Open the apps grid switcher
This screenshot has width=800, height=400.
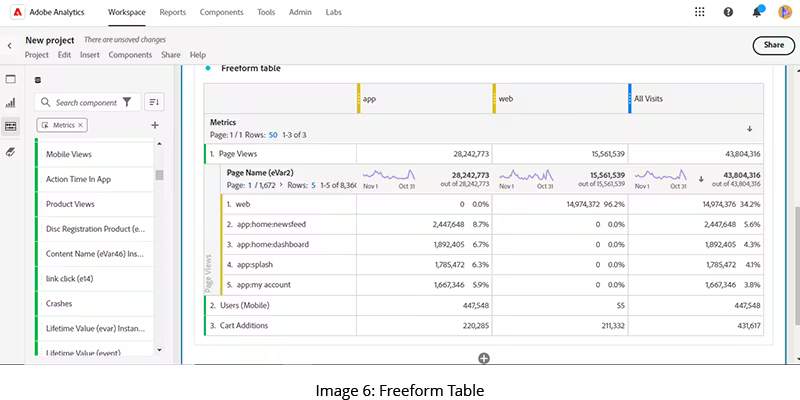[x=699, y=12]
